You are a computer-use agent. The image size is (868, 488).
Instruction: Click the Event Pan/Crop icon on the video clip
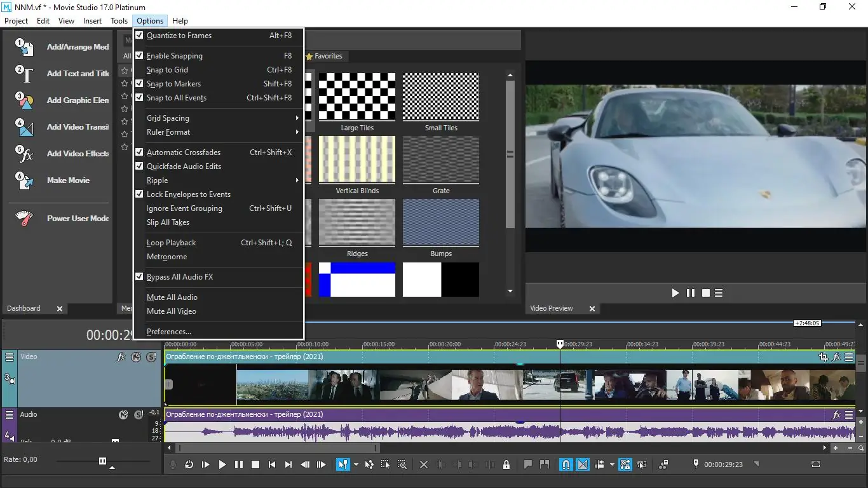[824, 357]
